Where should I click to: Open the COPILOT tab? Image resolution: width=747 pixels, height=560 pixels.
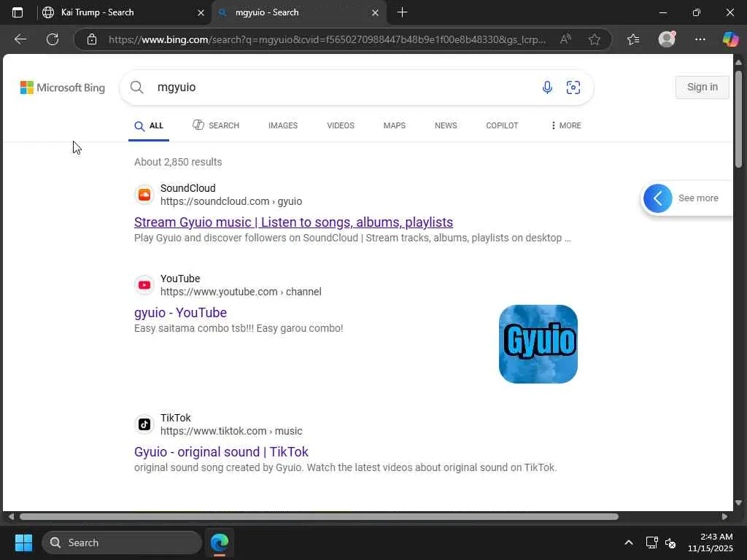click(502, 125)
